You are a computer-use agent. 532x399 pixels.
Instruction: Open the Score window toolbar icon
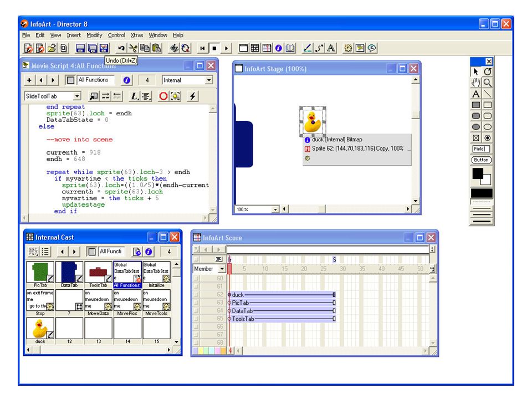pos(267,48)
